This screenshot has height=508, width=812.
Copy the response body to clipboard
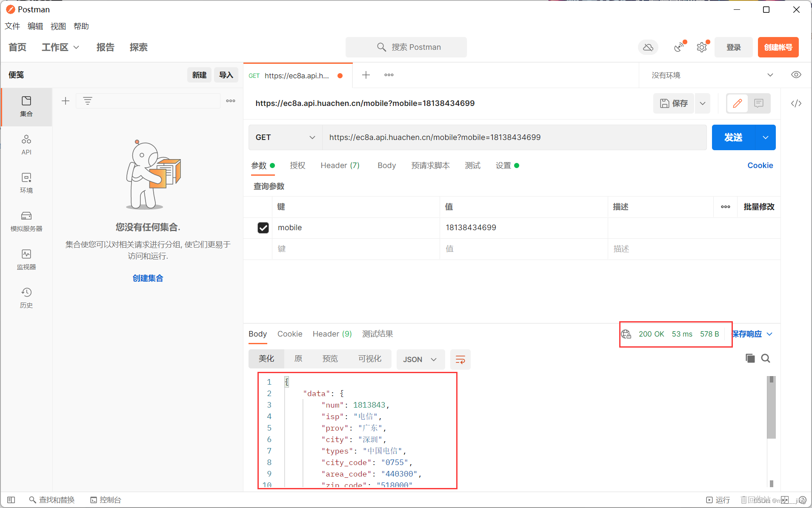click(x=750, y=358)
